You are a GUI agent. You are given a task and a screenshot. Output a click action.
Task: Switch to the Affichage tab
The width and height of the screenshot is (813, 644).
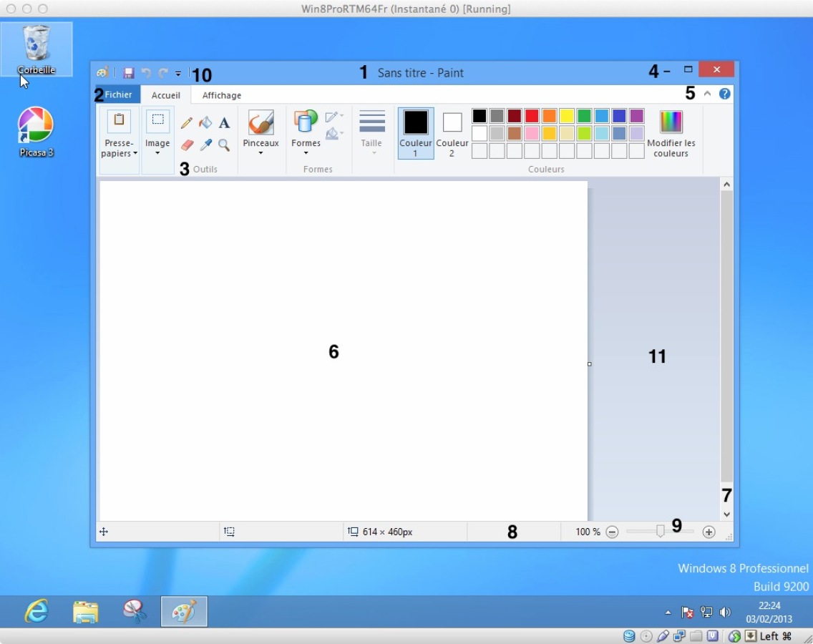222,95
